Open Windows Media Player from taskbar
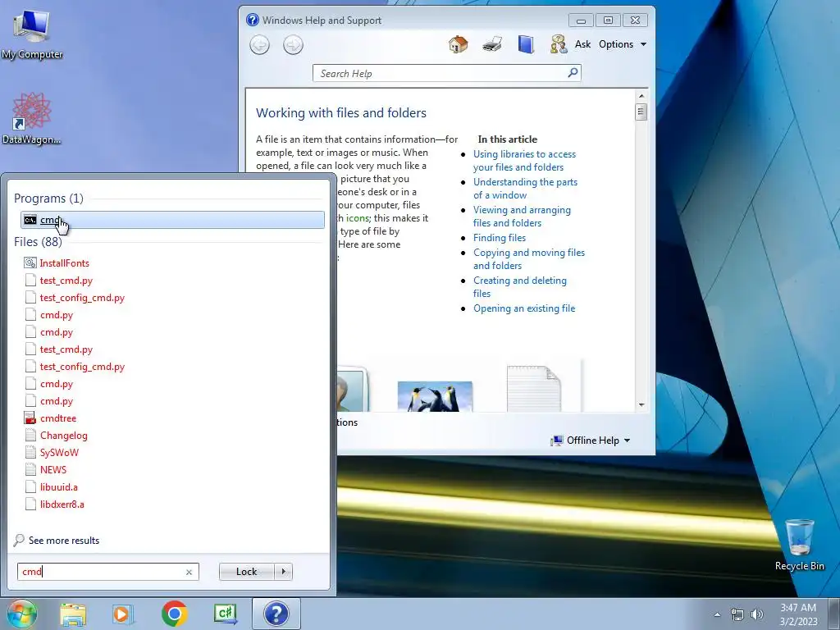Screen dimensions: 840x630 coord(123,614)
